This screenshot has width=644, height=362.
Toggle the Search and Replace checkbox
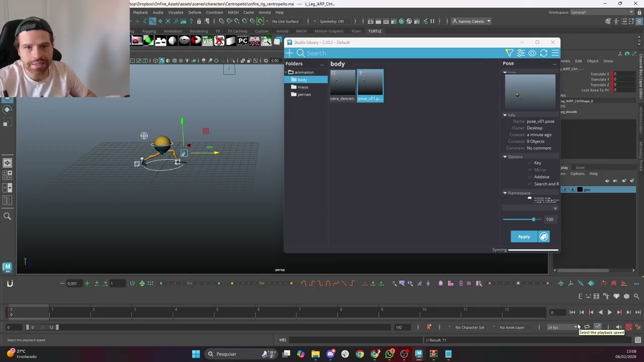click(530, 184)
